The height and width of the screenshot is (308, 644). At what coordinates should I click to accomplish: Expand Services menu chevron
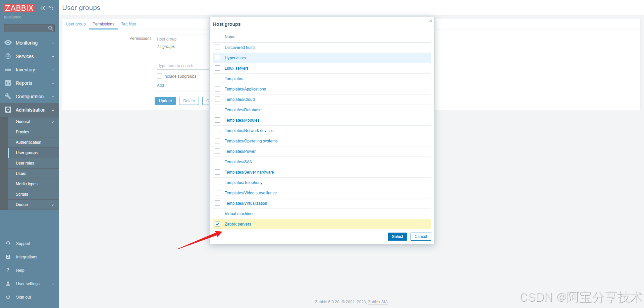pos(53,57)
